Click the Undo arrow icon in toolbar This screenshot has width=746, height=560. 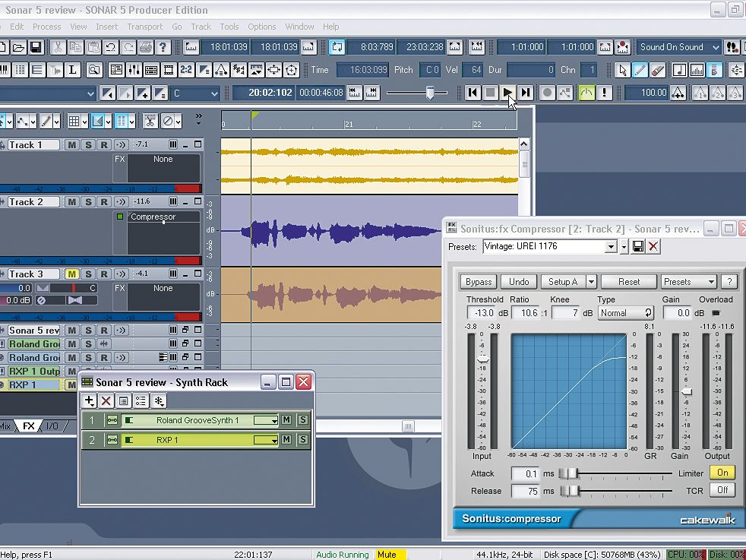(111, 47)
